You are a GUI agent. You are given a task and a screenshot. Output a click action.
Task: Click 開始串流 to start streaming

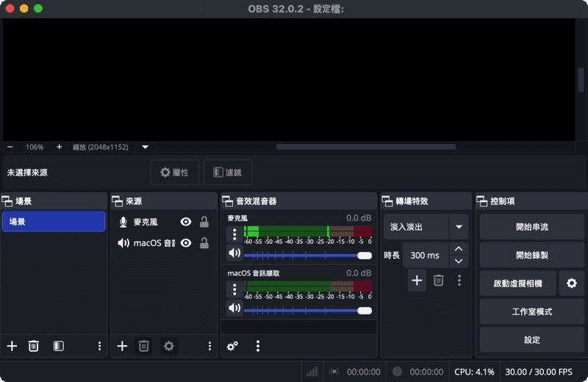click(x=531, y=227)
